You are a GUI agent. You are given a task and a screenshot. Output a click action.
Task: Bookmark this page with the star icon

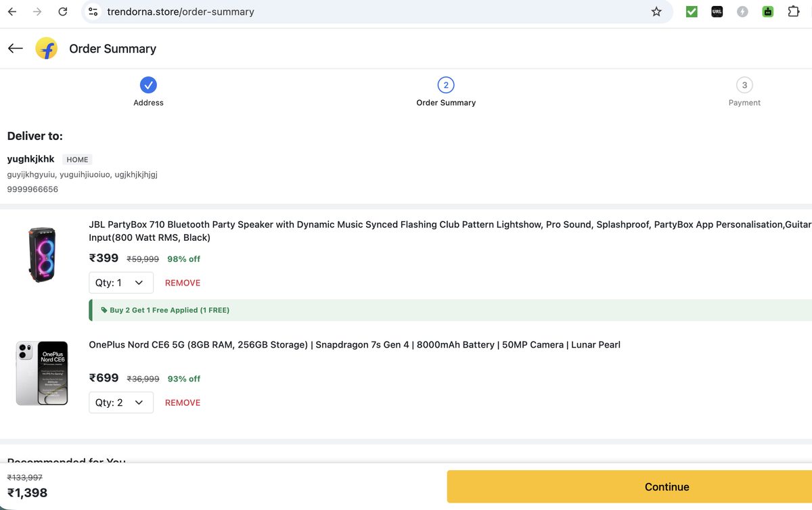click(656, 11)
